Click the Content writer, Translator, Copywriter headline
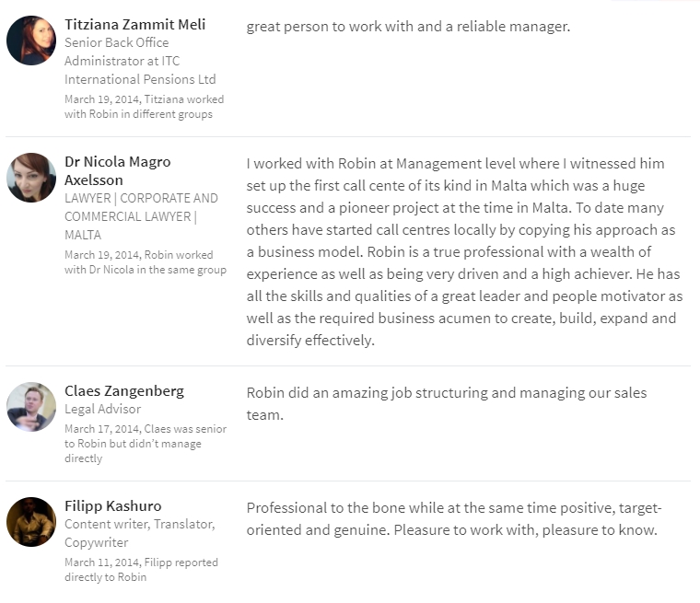The height and width of the screenshot is (603, 700). [x=140, y=533]
